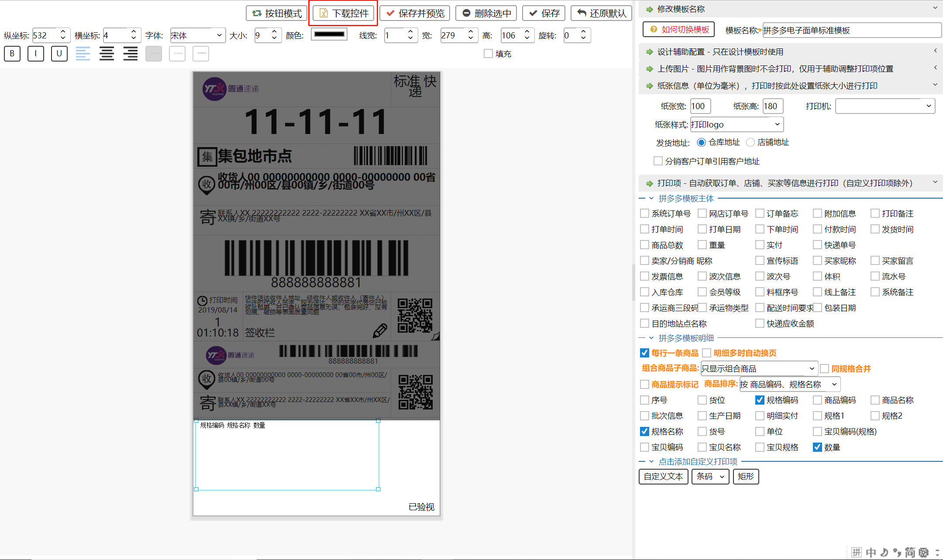Enable 分销客户订单引用客户地址 checkbox
Screen dimensions: 943x560
658,161
